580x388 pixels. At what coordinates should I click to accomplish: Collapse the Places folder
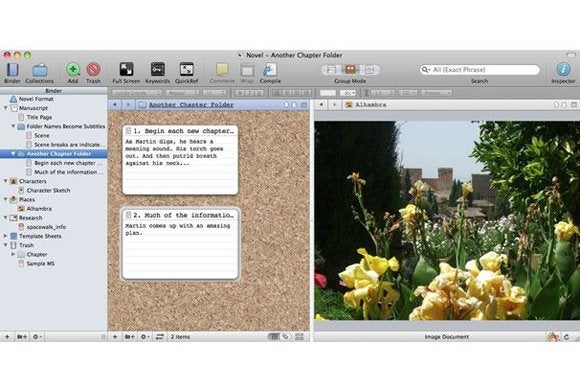click(x=6, y=199)
